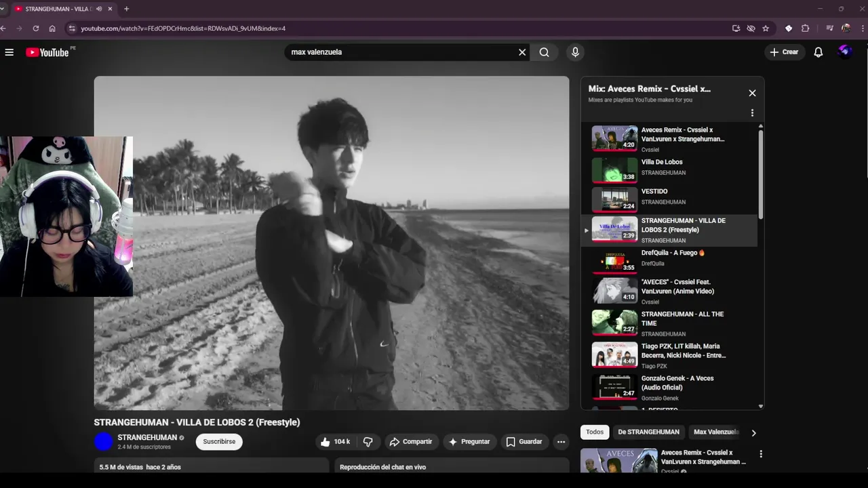Click the playlist scrollbar up arrow
Viewport: 868px width, 488px height.
click(761, 126)
